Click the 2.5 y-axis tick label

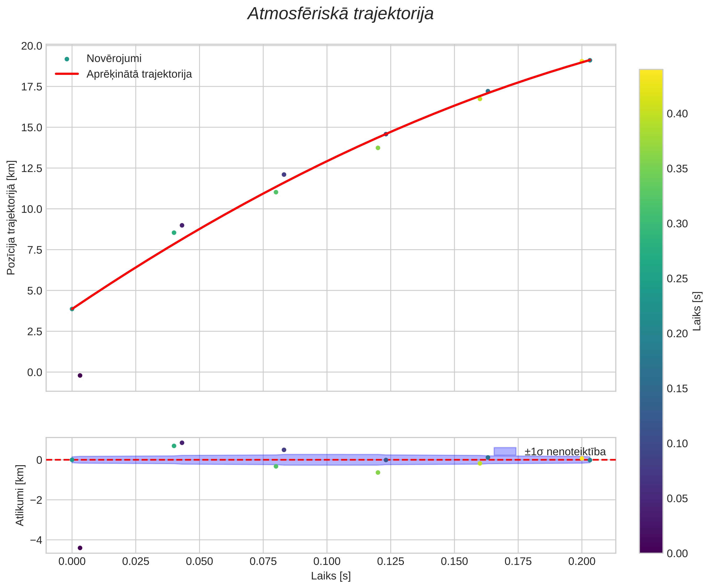click(35, 331)
